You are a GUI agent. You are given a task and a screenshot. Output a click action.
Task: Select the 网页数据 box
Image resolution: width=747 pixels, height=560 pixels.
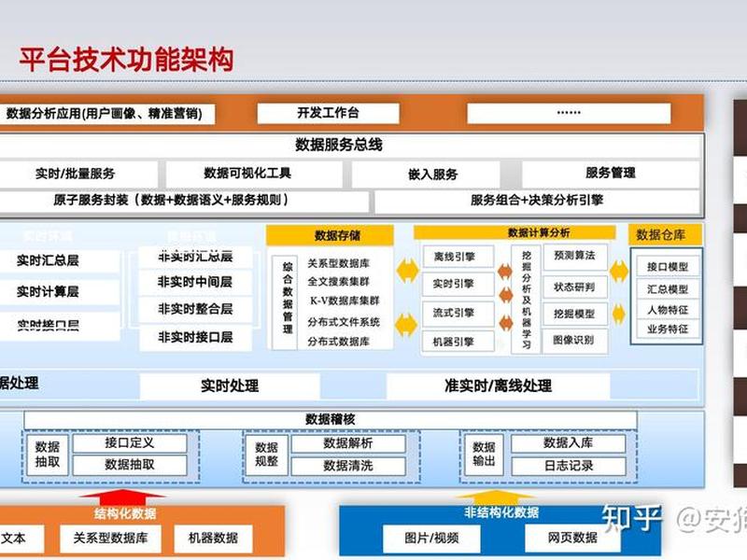coord(572,539)
